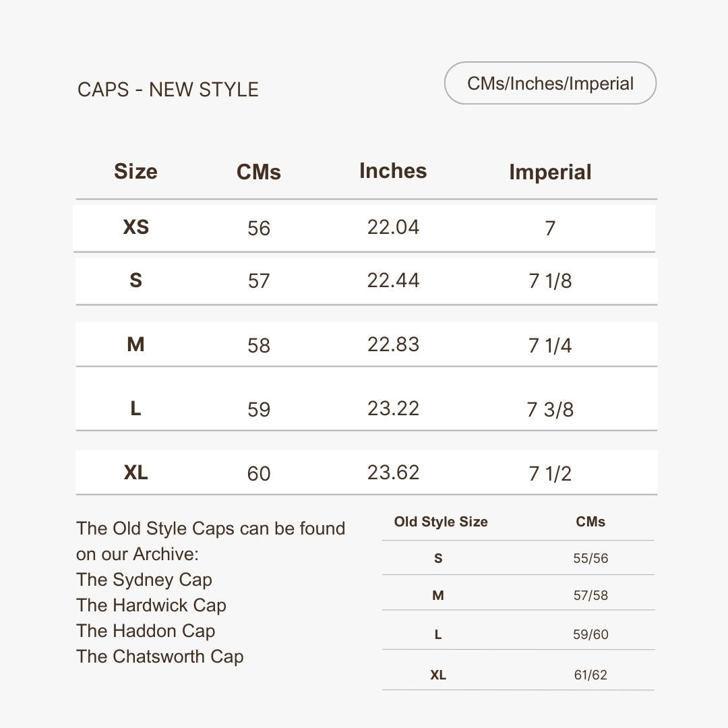Click the Old Style Size header
This screenshot has width=728, height=728.
point(441,522)
